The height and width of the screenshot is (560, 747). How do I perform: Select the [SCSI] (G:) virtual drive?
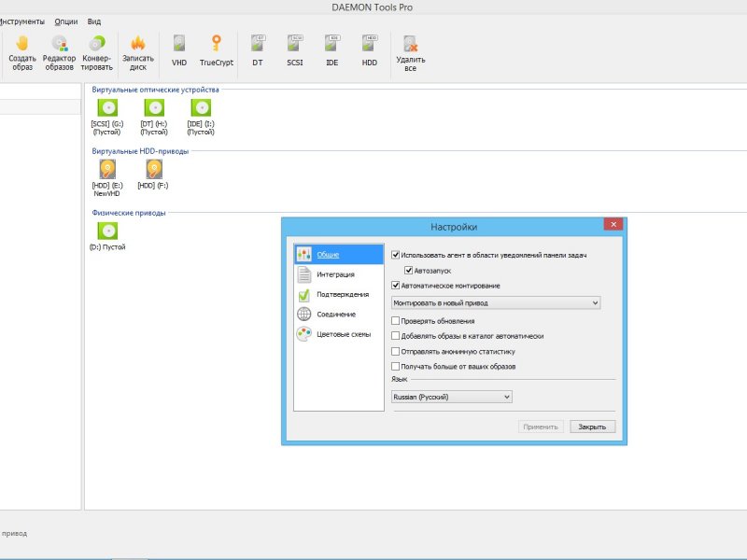click(x=107, y=118)
